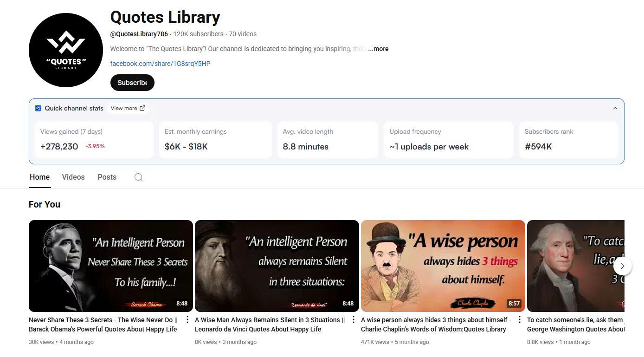
Task: Switch to the Videos tab
Action: pos(73,177)
